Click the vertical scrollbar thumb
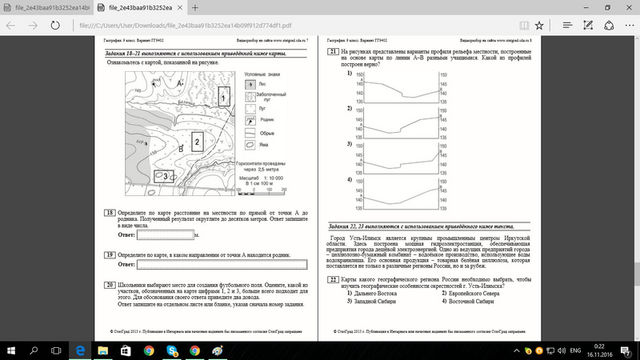Screen dimensions: 640x360 [x=637, y=273]
